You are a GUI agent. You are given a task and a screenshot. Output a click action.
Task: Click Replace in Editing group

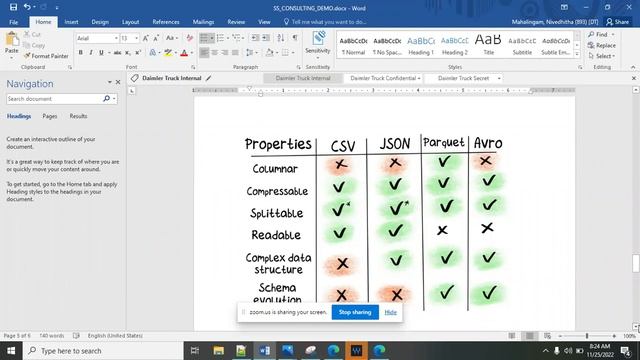(602, 45)
